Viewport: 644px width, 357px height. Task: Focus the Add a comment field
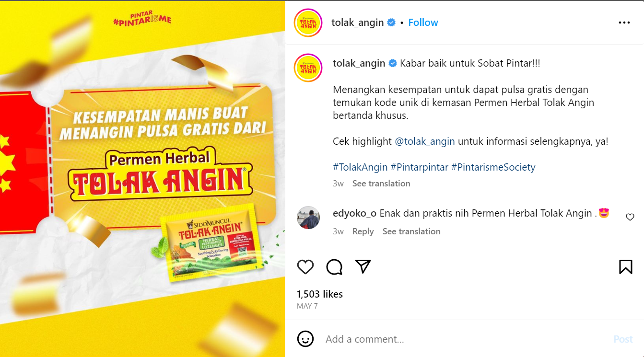(x=460, y=339)
